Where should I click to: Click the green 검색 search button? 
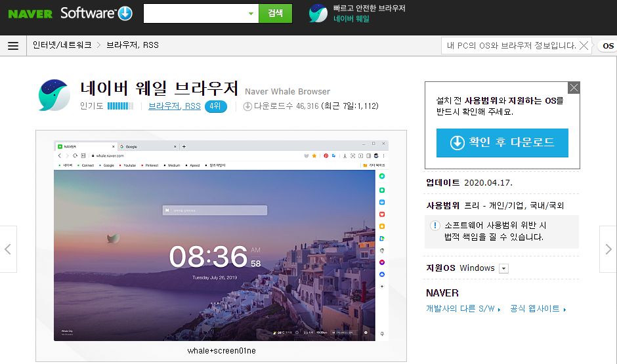coord(276,13)
